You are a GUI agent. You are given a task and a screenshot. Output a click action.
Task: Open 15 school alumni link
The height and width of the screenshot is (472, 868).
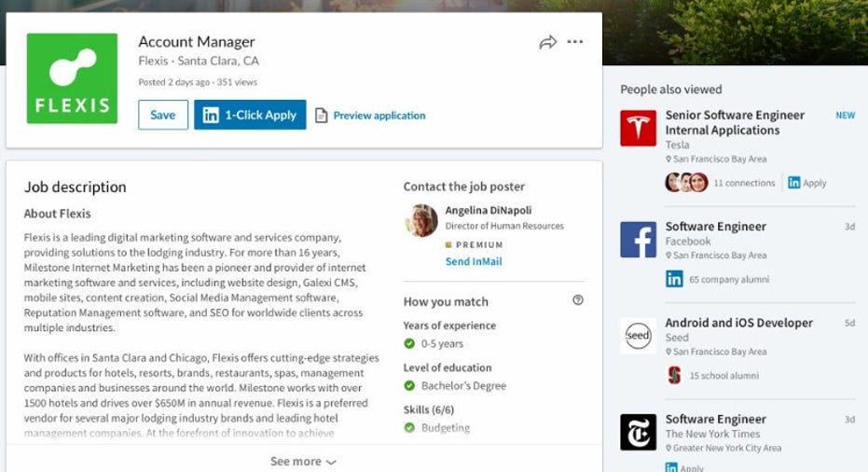724,376
